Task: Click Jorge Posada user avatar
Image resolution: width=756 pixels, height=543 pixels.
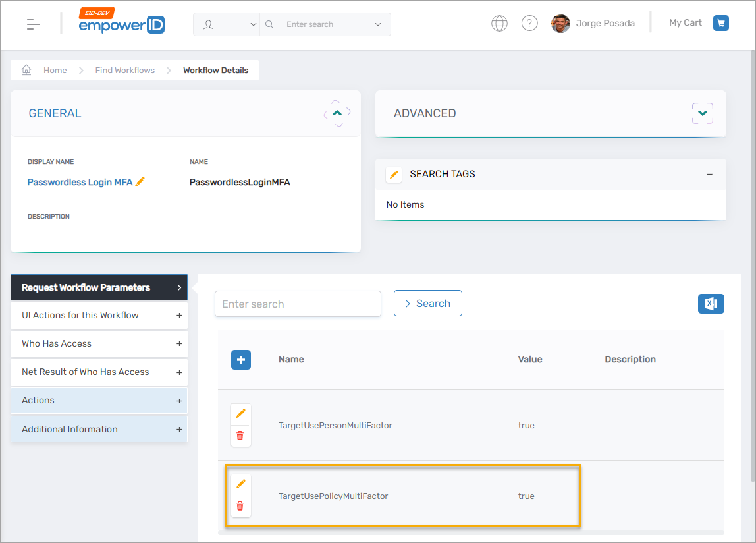Action: tap(560, 24)
